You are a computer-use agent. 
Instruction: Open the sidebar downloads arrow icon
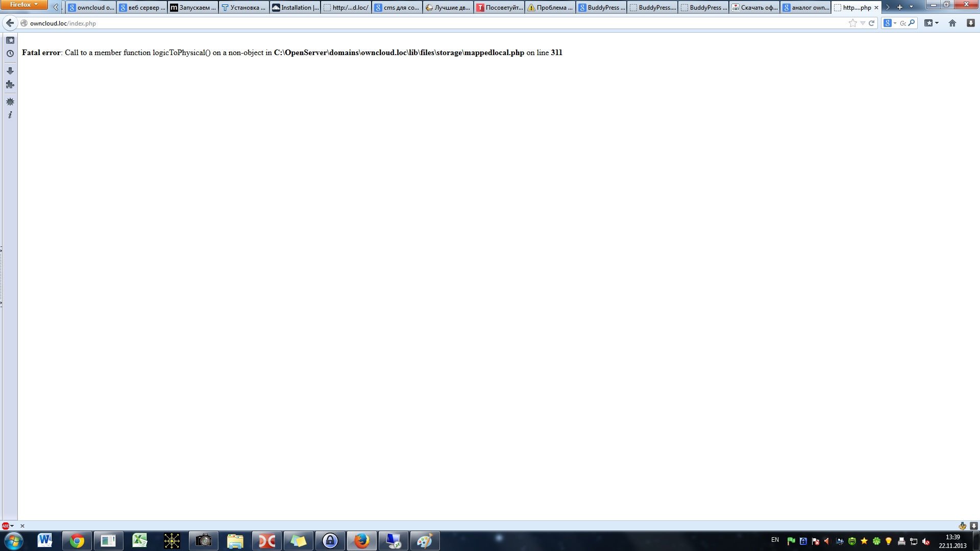pyautogui.click(x=10, y=71)
